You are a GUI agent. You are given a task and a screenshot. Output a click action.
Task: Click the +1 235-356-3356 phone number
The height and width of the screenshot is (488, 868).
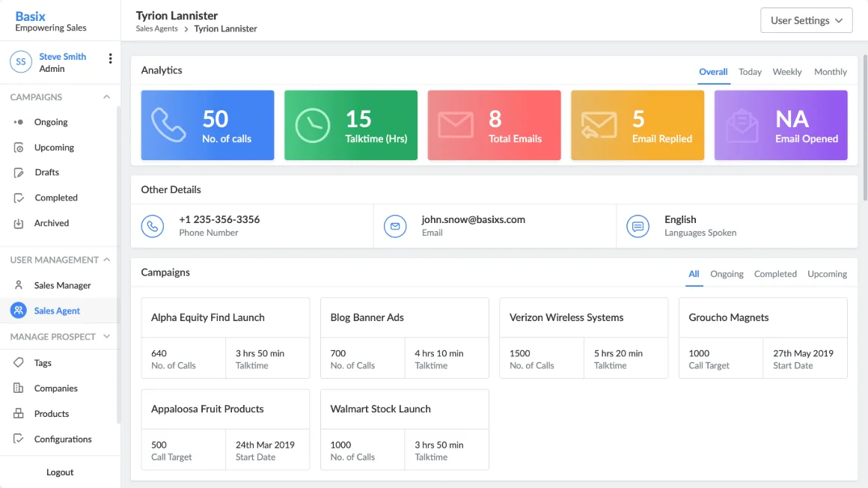click(x=219, y=219)
